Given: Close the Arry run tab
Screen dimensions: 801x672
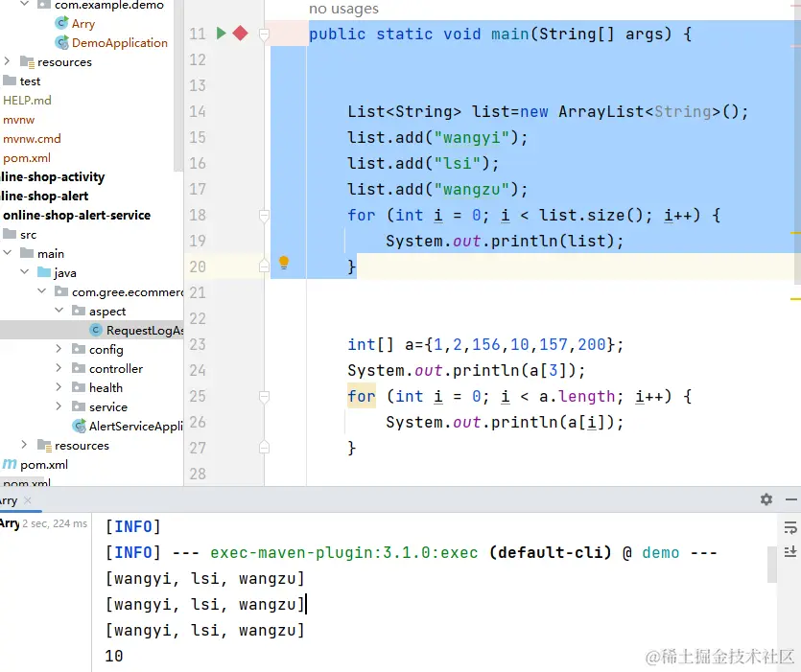Looking at the screenshot, I should pyautogui.click(x=28, y=500).
